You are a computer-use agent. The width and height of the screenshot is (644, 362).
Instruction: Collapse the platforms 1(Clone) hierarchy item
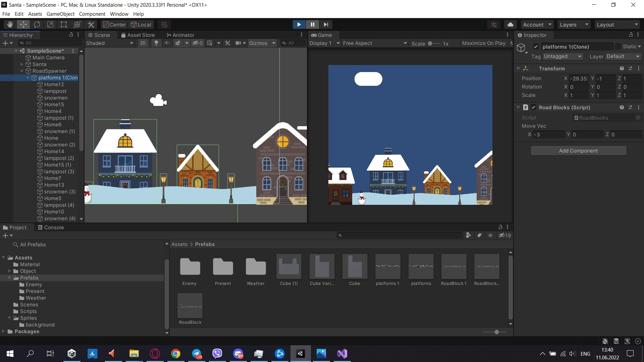coord(28,78)
